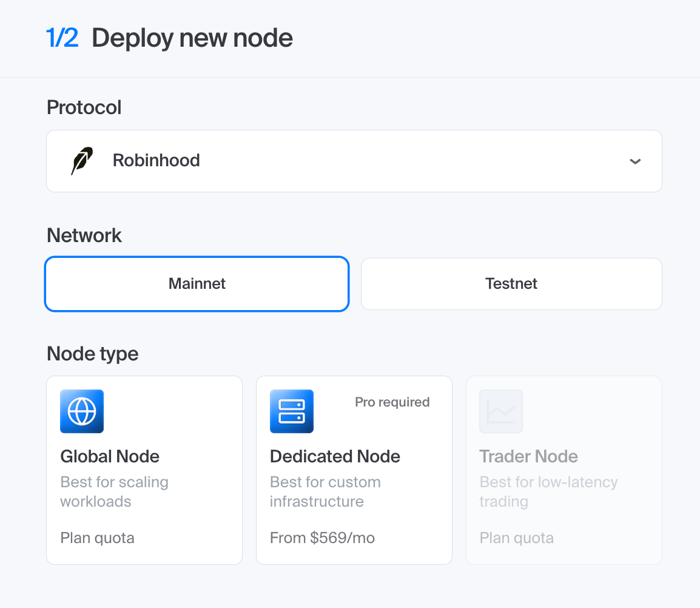Click the Robinhood feather icon
This screenshot has width=700, height=608.
(x=82, y=161)
